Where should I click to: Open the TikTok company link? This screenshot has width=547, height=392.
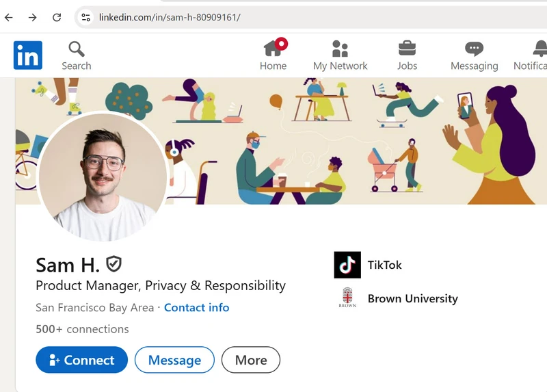coord(384,265)
